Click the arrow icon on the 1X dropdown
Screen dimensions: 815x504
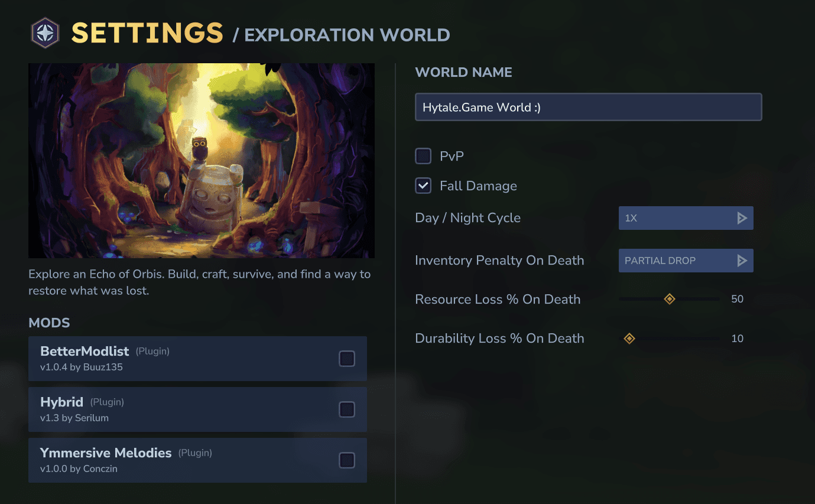(742, 217)
